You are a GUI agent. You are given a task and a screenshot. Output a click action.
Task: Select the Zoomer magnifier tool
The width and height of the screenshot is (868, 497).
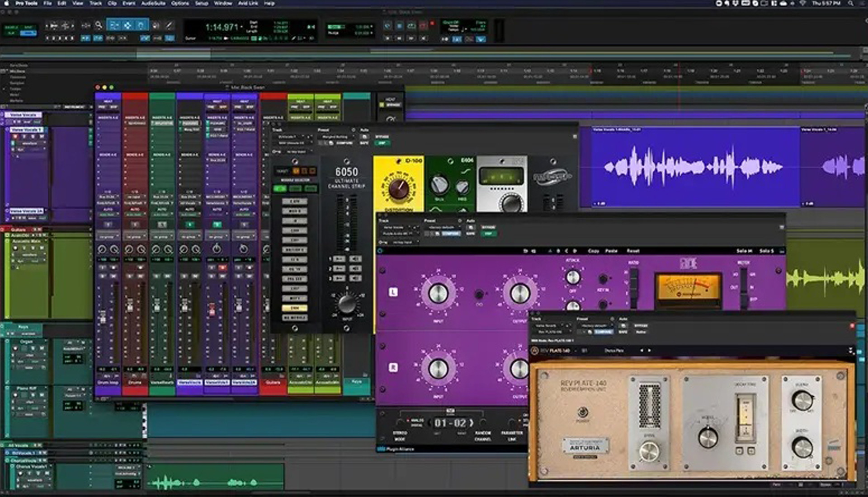(99, 26)
